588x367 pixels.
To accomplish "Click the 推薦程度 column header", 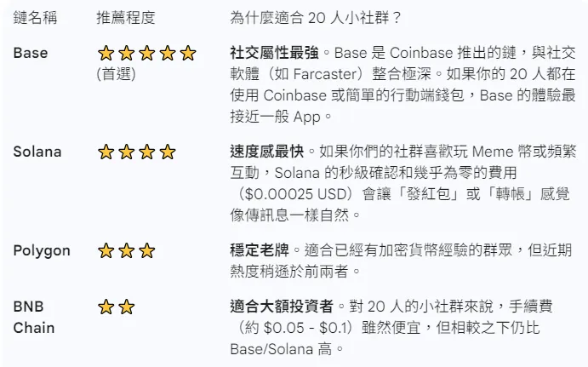I will click(x=126, y=18).
